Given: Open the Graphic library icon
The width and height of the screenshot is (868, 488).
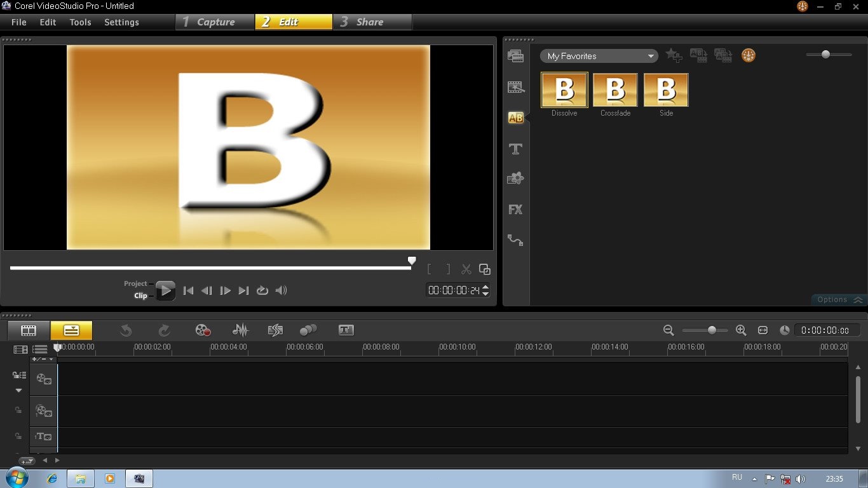Looking at the screenshot, I should pos(515,179).
